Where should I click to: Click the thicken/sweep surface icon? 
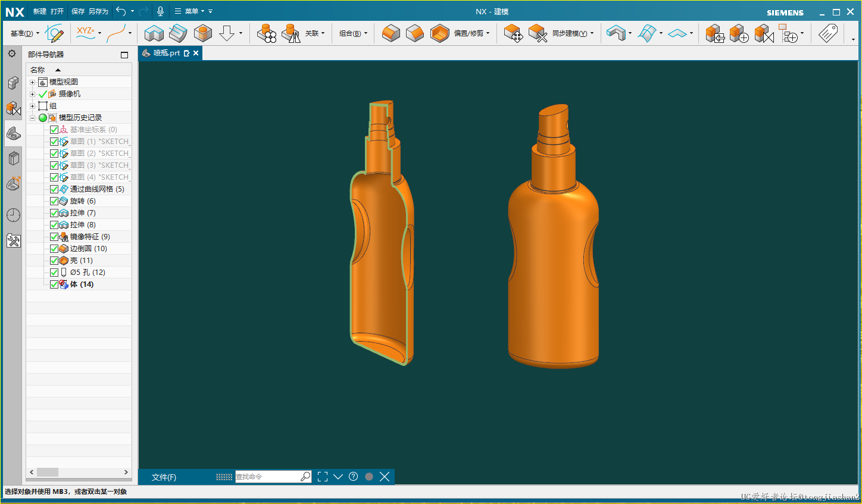616,33
